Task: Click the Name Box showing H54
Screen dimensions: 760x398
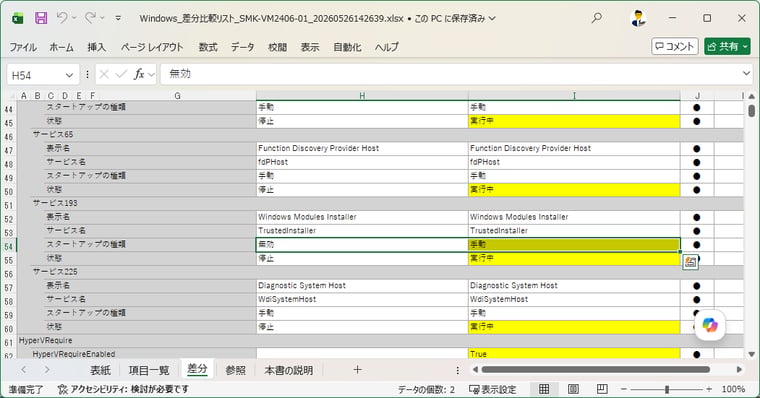Action: click(x=36, y=75)
